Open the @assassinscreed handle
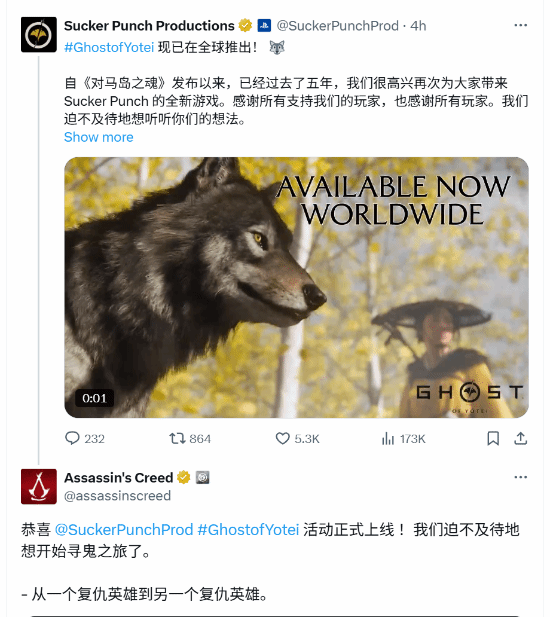550x617 pixels. coord(117,496)
